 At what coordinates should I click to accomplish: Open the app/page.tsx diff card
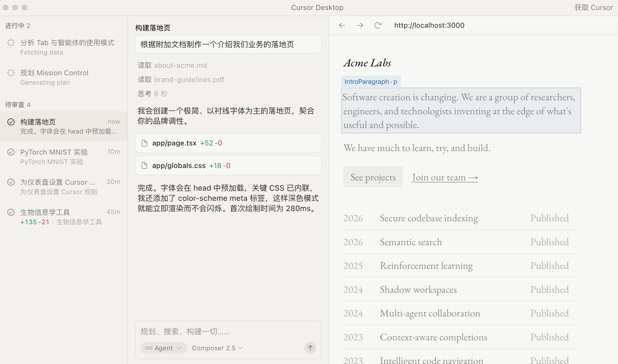(x=228, y=143)
